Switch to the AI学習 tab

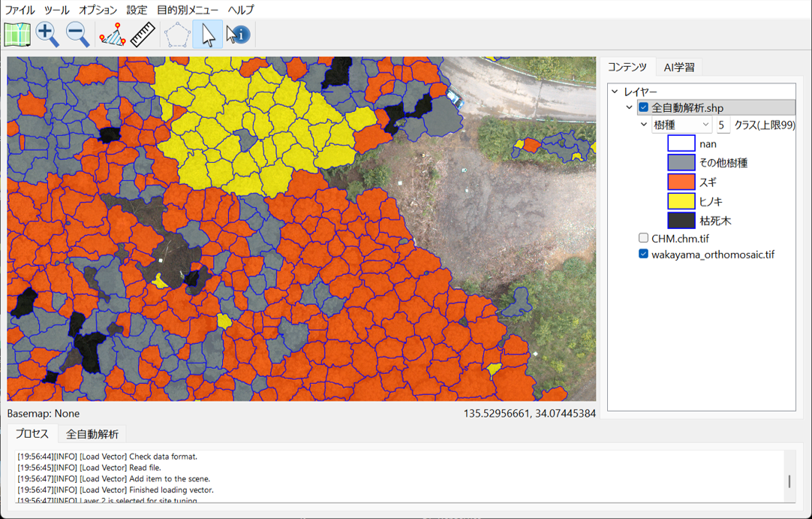(679, 67)
